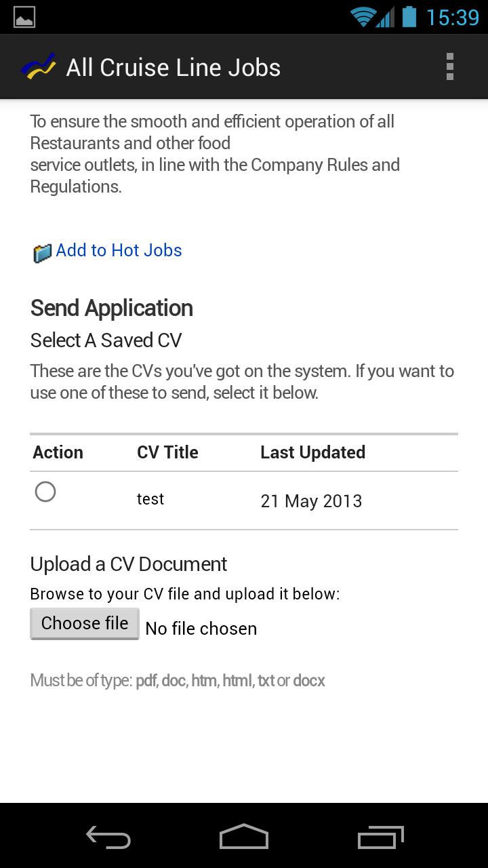Image resolution: width=488 pixels, height=868 pixels.
Task: Open the three-dot overflow menu
Action: tap(449, 67)
